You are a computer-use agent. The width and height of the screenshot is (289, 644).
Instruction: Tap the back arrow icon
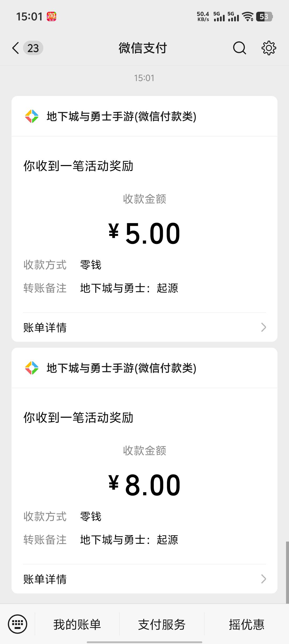coord(16,48)
